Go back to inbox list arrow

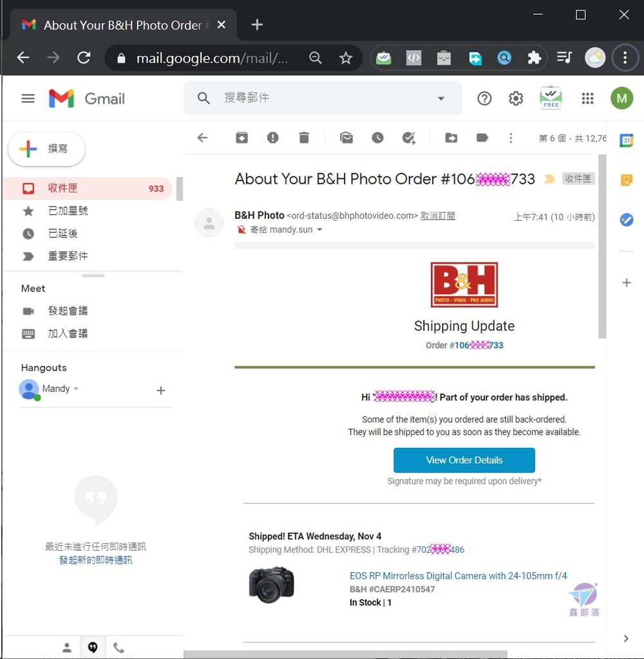point(202,138)
